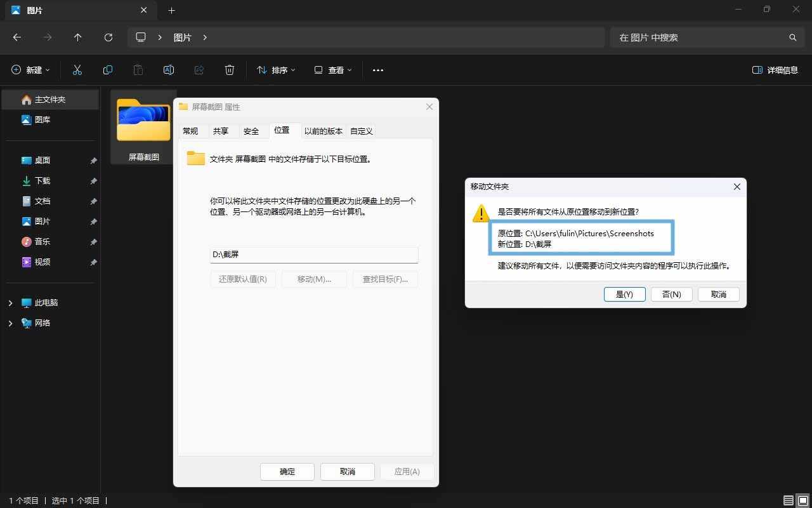Select the Rename toolbar icon
Viewport: 812px width, 508px height.
[169, 70]
